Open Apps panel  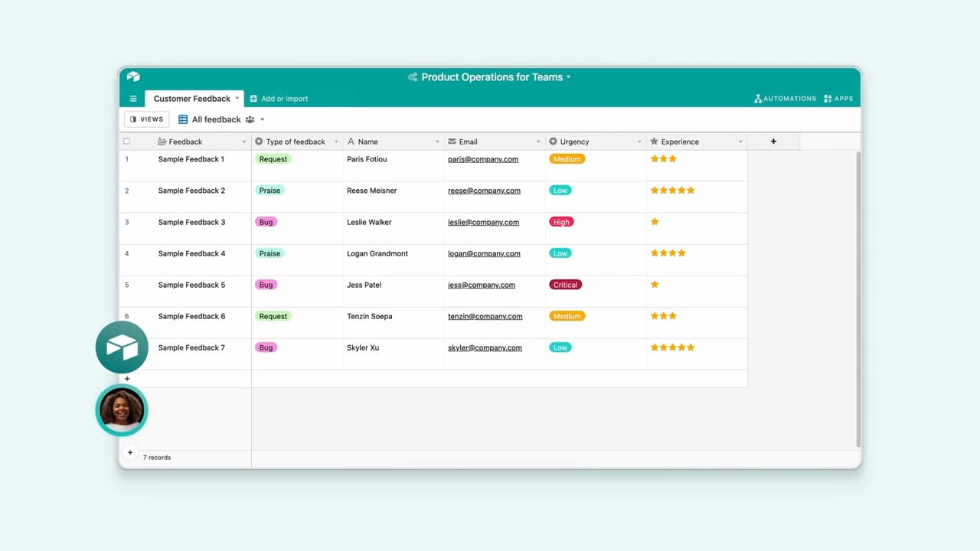click(838, 99)
